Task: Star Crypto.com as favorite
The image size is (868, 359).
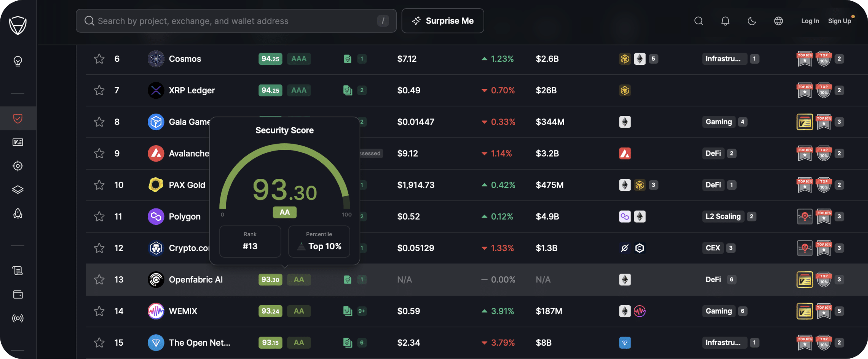Action: tap(99, 248)
